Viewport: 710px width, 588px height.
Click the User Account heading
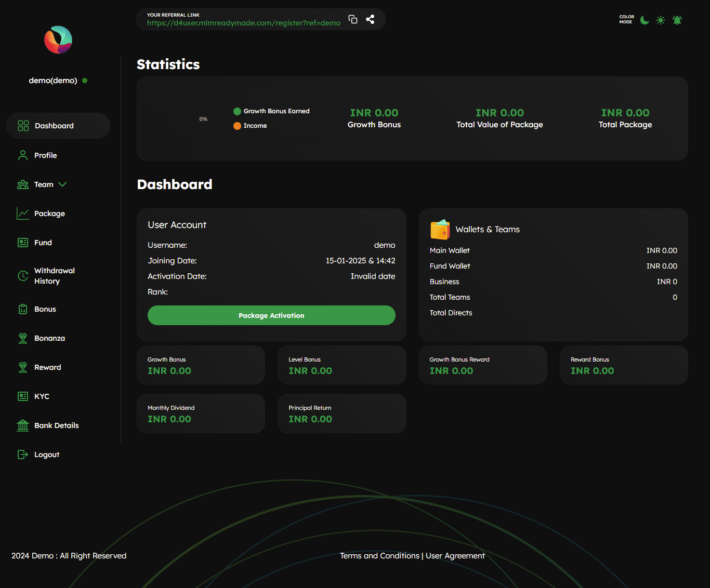[177, 225]
